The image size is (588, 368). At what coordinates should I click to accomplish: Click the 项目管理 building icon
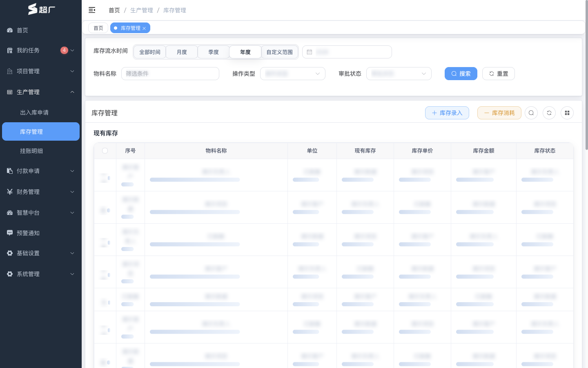10,71
